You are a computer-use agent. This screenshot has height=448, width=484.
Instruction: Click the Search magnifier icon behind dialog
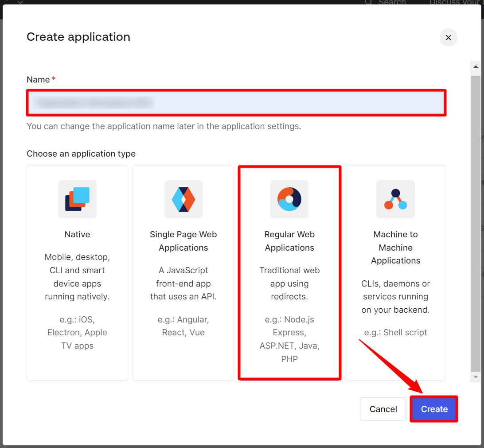point(369,3)
